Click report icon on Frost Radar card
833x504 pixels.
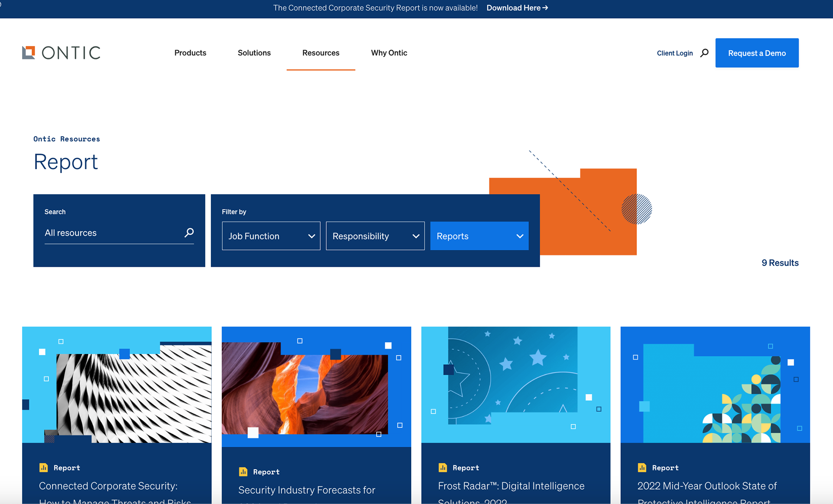[x=443, y=468]
